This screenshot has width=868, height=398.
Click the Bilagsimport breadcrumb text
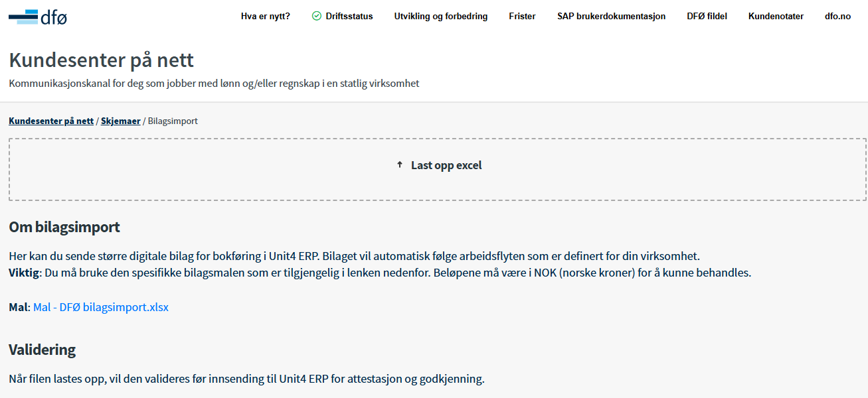click(173, 121)
